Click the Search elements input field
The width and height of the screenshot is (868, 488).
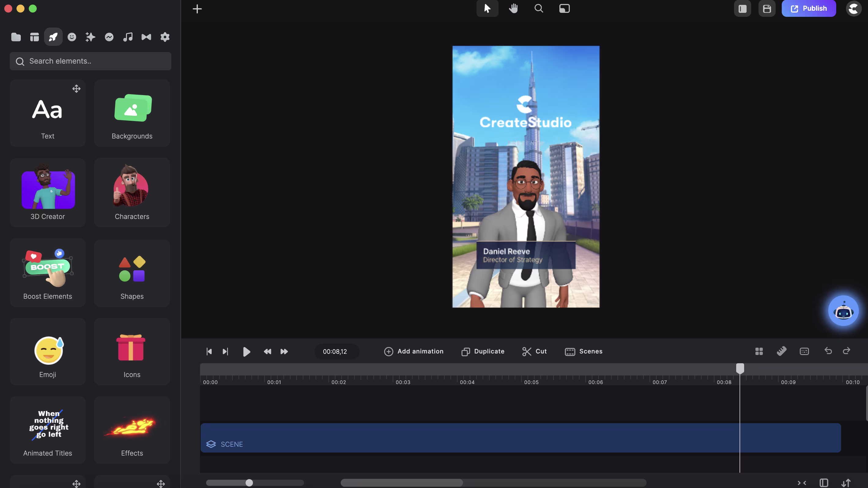(90, 61)
